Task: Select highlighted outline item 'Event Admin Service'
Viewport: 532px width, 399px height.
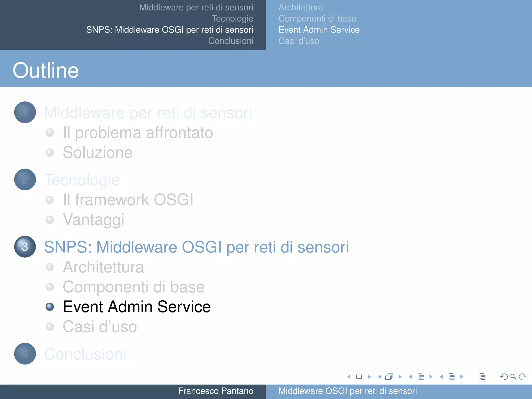Action: pyautogui.click(x=137, y=307)
